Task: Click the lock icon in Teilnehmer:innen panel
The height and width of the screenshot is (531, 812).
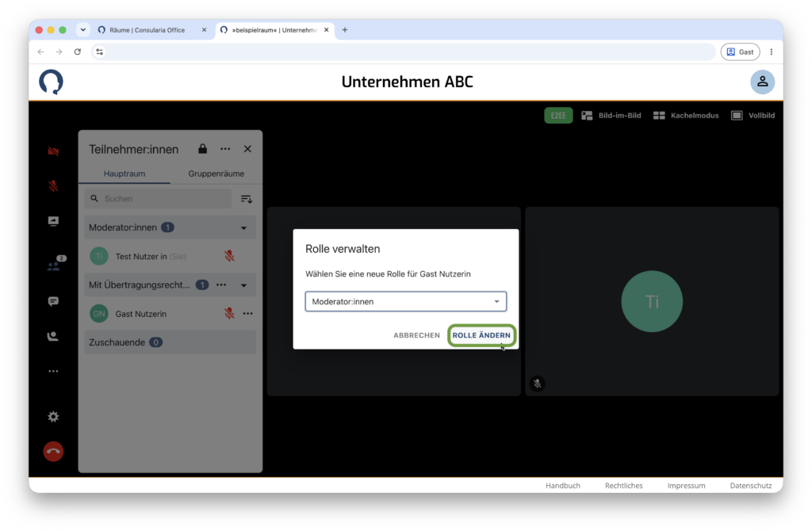Action: (202, 148)
